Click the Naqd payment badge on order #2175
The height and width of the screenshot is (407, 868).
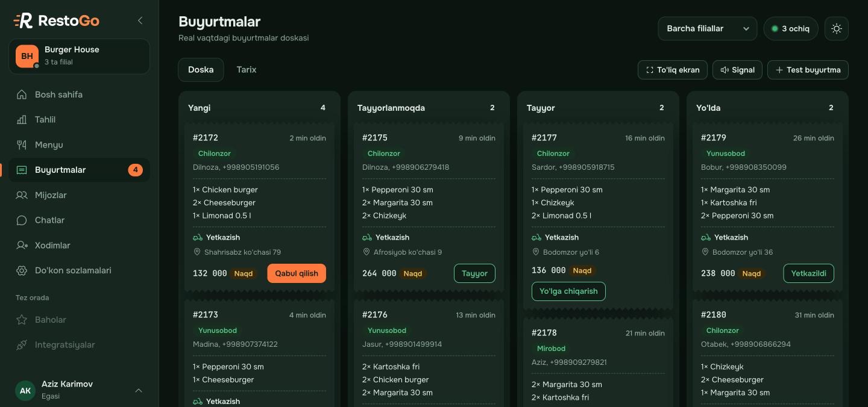[413, 273]
